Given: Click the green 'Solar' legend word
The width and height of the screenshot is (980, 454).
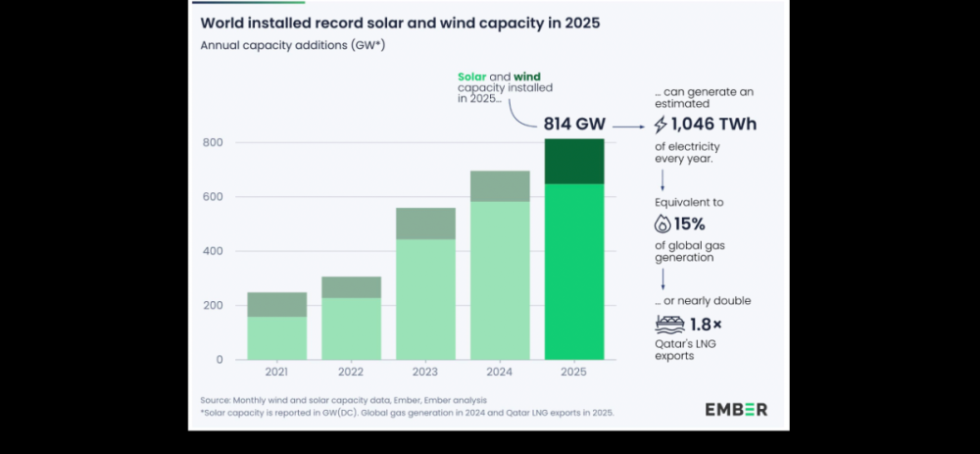Looking at the screenshot, I should point(473,77).
